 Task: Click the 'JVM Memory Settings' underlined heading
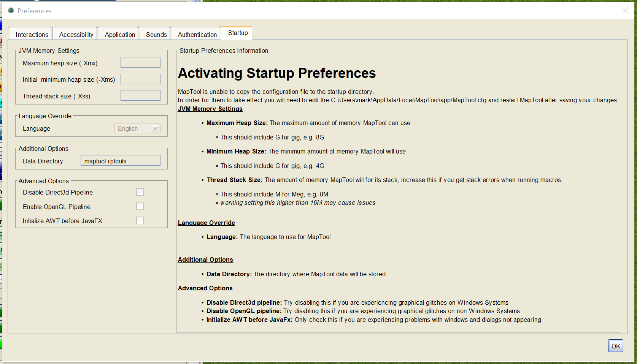pyautogui.click(x=210, y=109)
